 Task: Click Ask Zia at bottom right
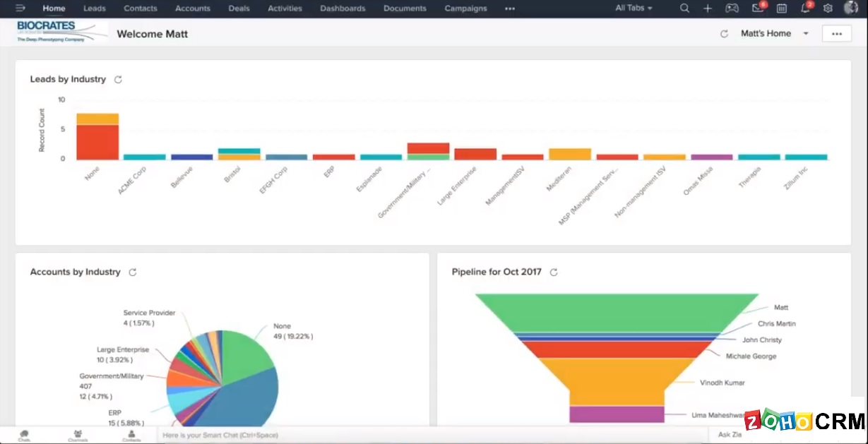point(729,435)
